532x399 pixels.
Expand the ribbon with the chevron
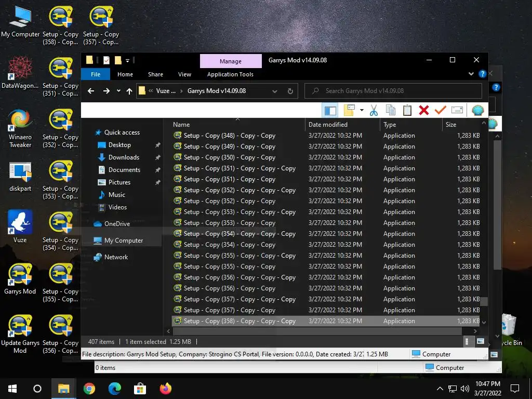(471, 74)
